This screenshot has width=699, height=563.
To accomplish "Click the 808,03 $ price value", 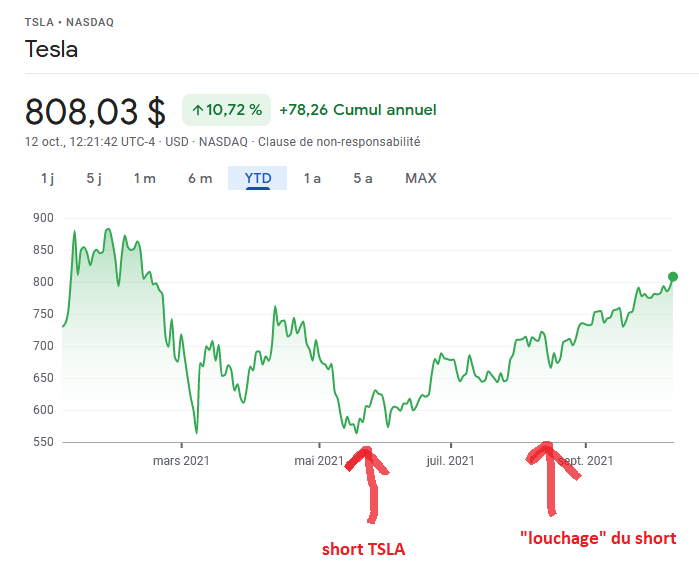I will pos(95,110).
